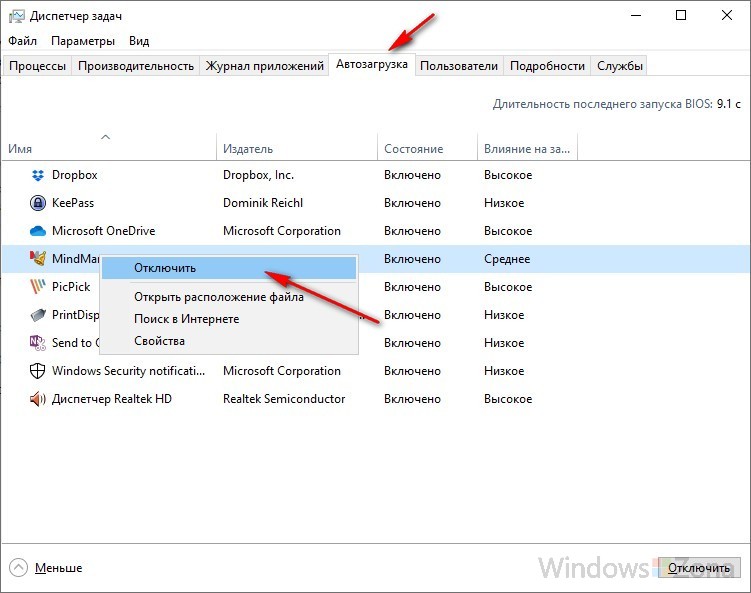The image size is (751, 593).
Task: Click the Windows Security shield icon
Action: tap(37, 371)
